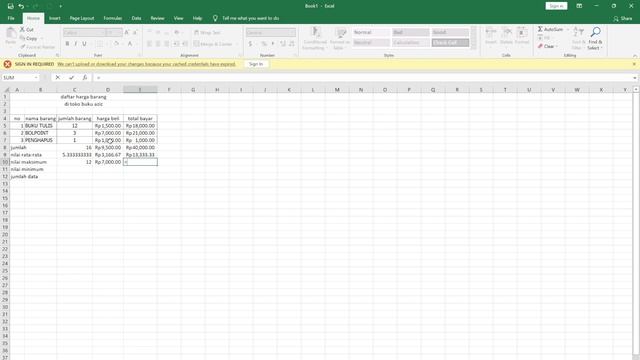Switch to the Insert tab
The height and width of the screenshot is (360, 640).
[55, 18]
